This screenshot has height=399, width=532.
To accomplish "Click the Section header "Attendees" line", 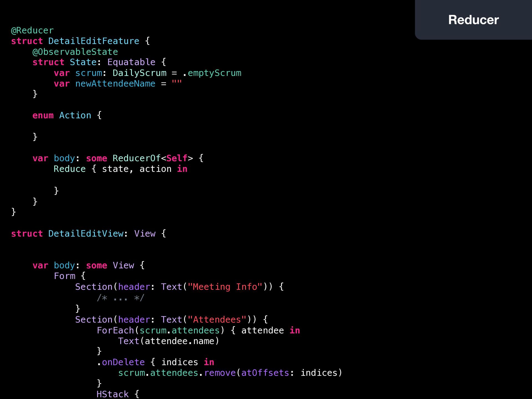I will click(x=172, y=320).
